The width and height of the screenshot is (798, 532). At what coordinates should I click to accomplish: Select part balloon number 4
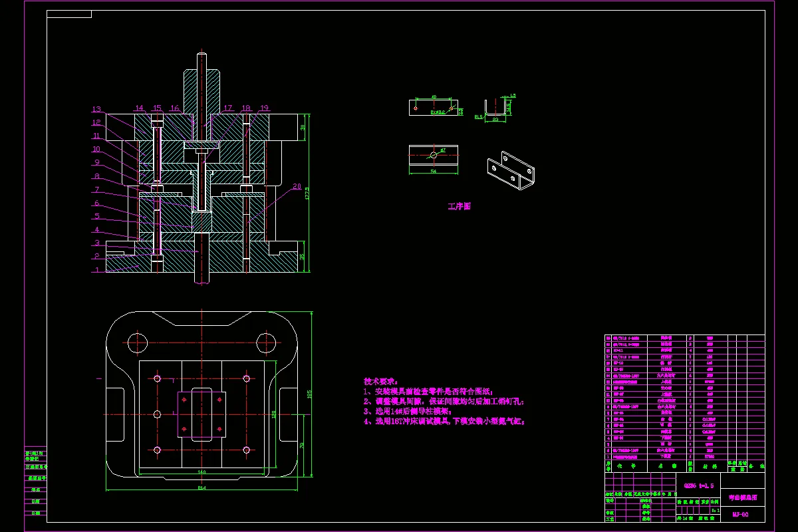(97, 230)
